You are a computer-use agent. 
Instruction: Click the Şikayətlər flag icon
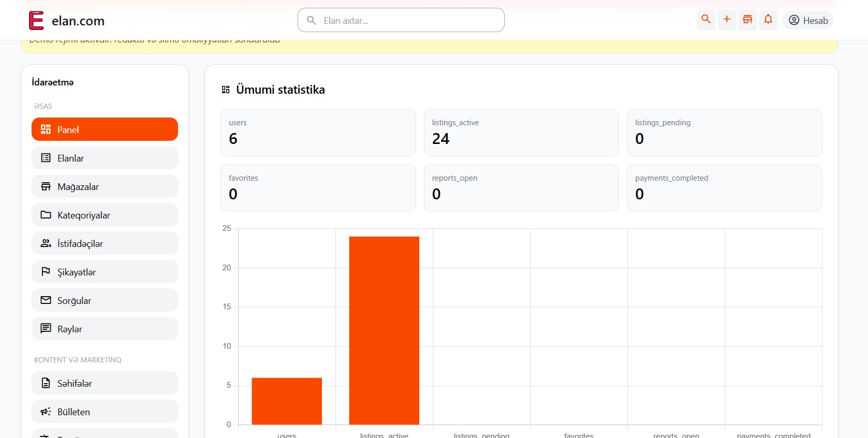tap(46, 272)
